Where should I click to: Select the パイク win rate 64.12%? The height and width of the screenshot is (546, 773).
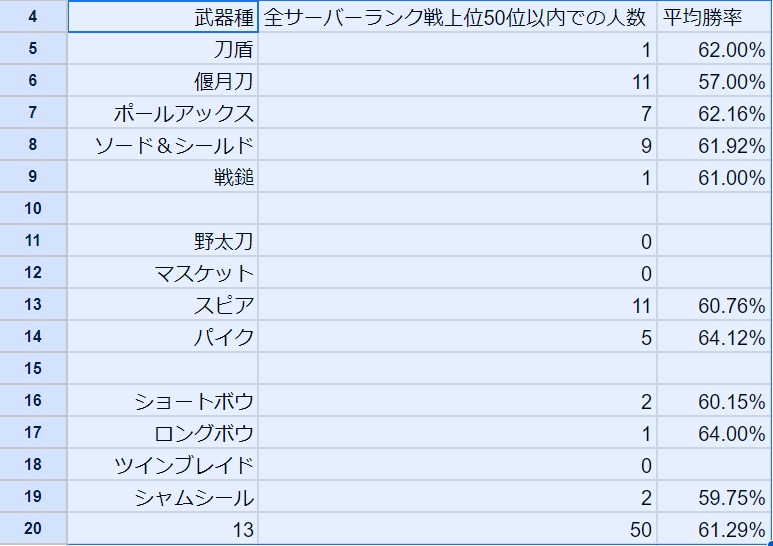(714, 337)
